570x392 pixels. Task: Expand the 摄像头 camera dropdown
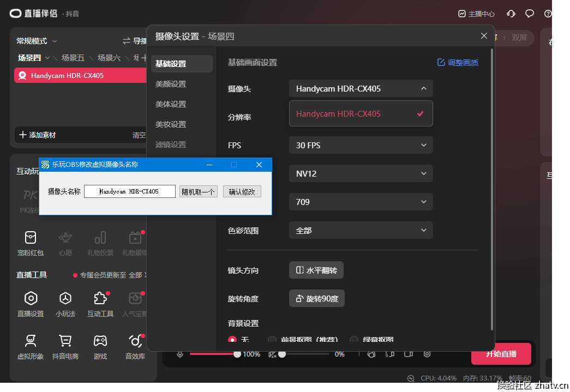(x=361, y=88)
